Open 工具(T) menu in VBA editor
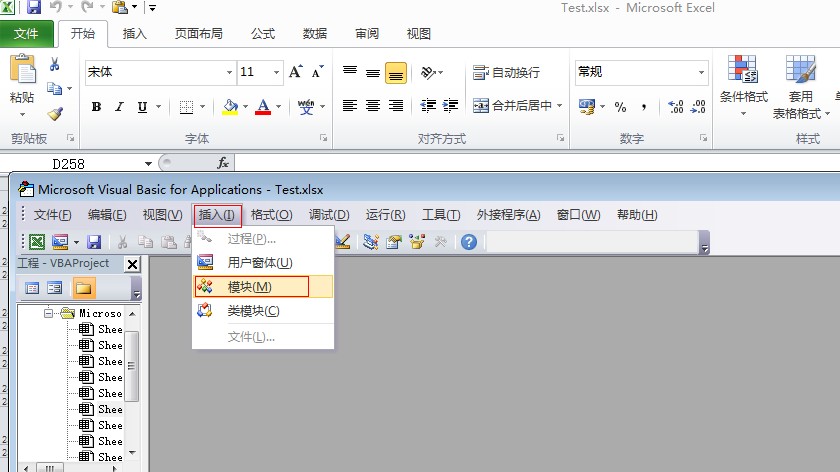Image resolution: width=840 pixels, height=472 pixels. click(x=441, y=215)
